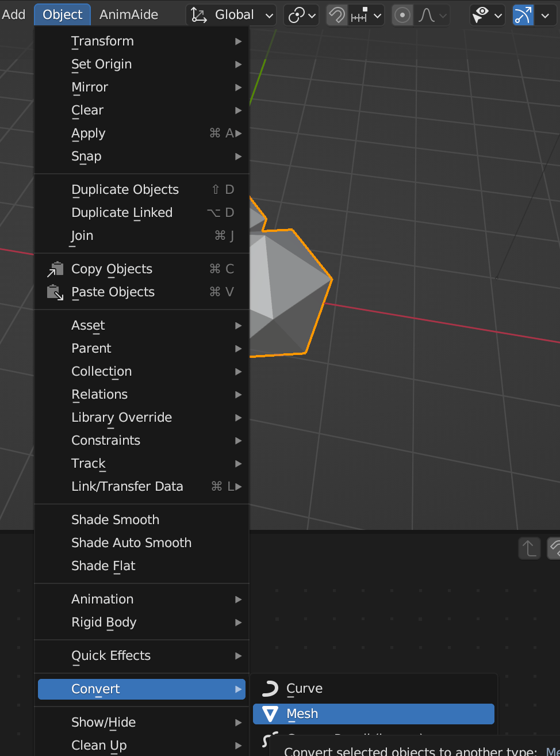Screen dimensions: 560x756
Task: Toggle the gizmos display with its dropdown arrow
Action: coord(545,15)
